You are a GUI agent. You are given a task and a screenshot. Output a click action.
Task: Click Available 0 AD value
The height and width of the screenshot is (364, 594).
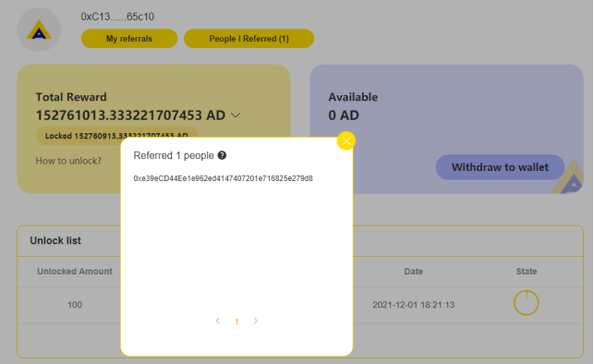click(x=344, y=115)
